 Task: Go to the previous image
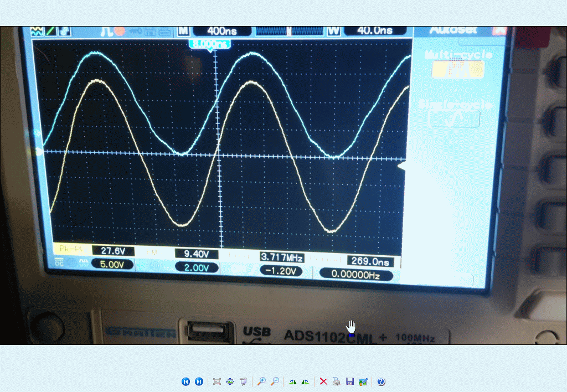point(185,381)
